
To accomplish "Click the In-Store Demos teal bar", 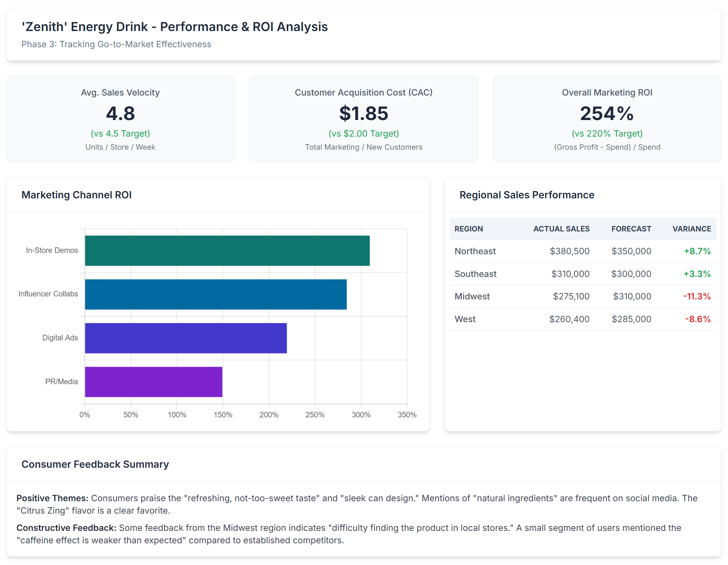I will 227,251.
